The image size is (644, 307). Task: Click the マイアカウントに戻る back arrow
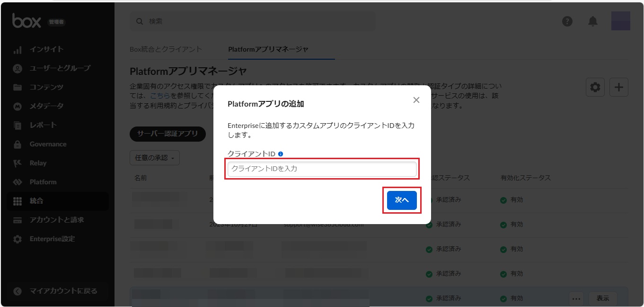click(x=18, y=291)
